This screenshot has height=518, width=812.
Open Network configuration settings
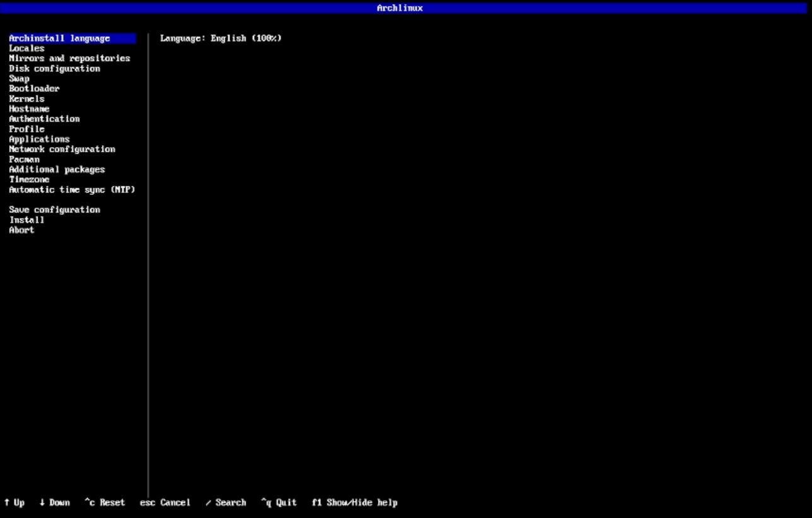click(x=62, y=150)
